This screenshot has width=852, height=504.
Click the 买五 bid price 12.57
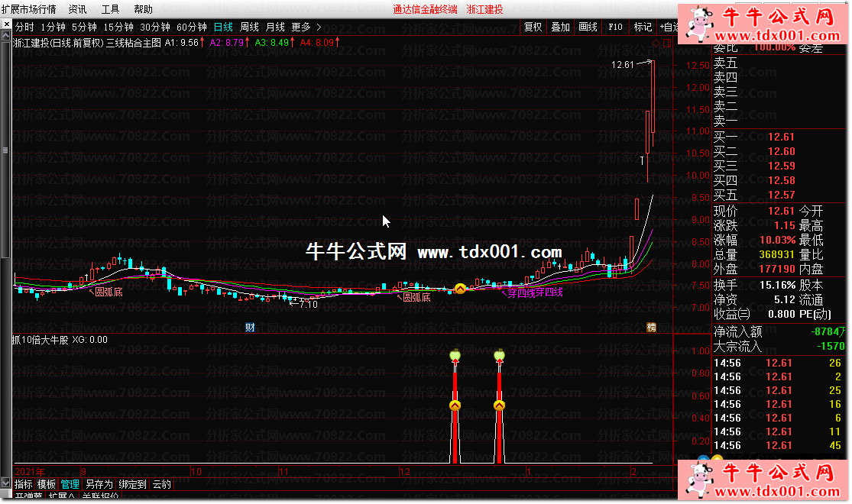pyautogui.click(x=782, y=195)
